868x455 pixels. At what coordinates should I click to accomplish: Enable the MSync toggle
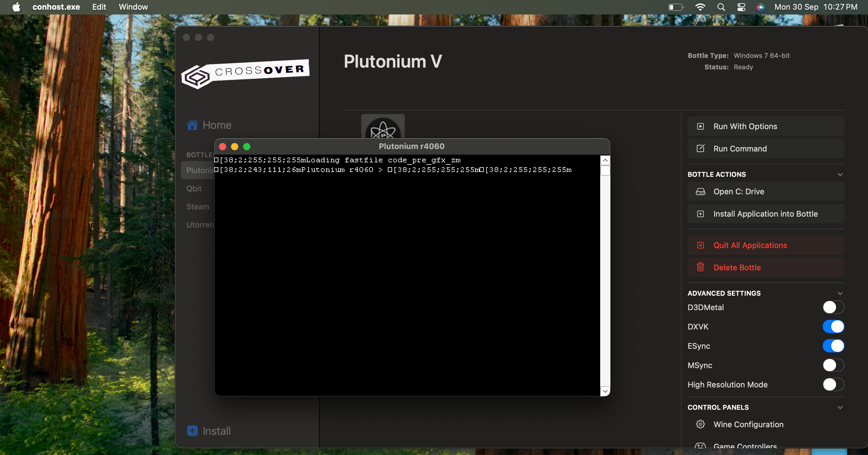833,365
